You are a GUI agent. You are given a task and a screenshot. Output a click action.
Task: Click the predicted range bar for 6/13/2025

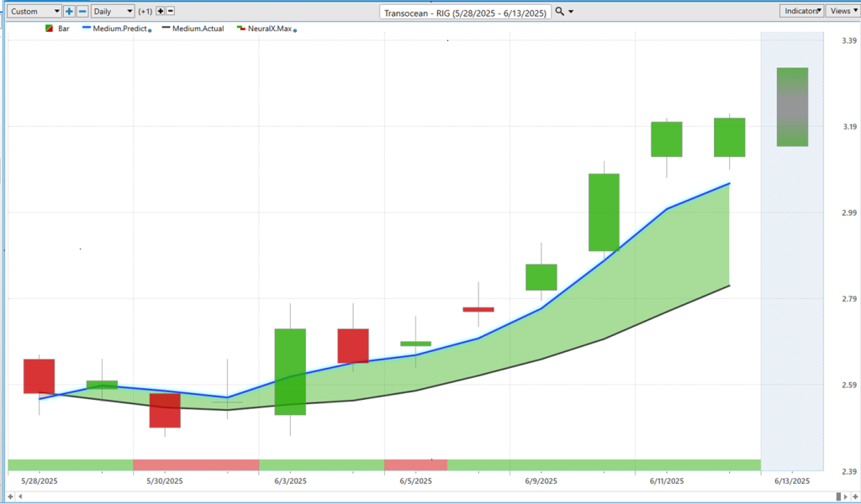click(792, 107)
